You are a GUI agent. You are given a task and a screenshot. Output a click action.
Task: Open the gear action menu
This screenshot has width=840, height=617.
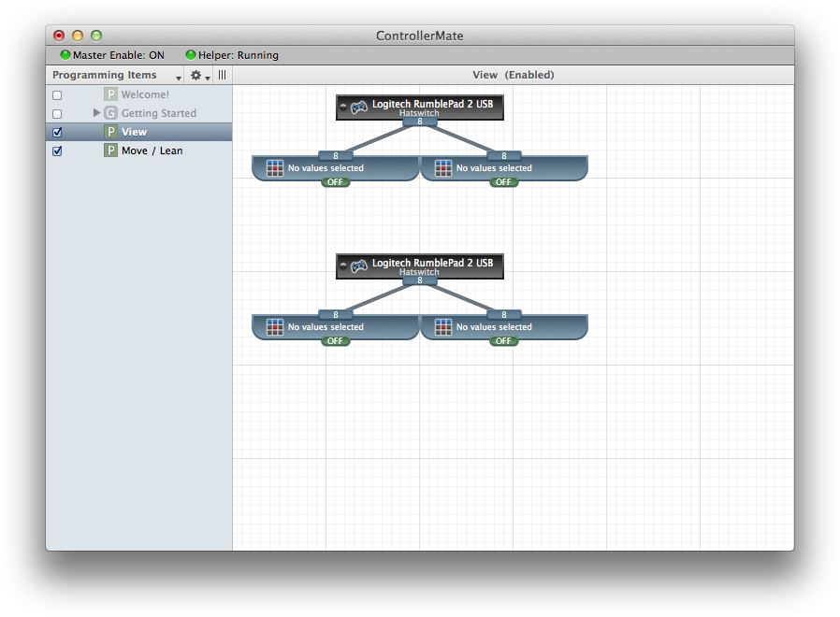point(200,76)
